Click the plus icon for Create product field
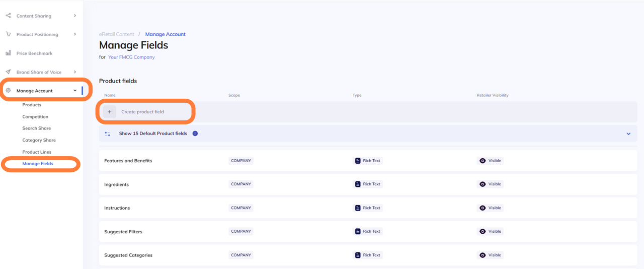Viewport: 644px width, 269px height. [x=110, y=112]
